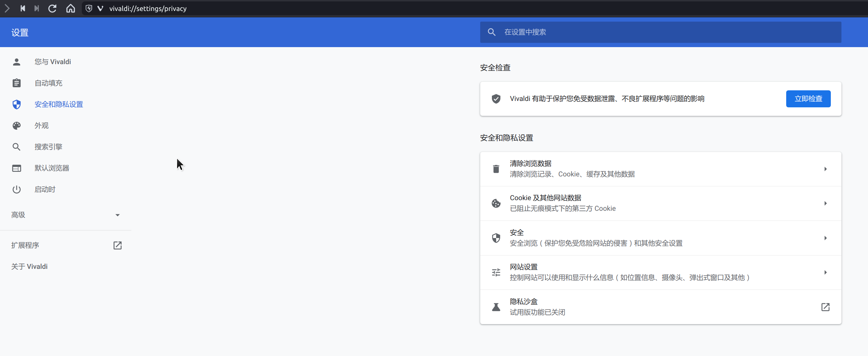Click the flask icon on 隐私沙盒 row
The image size is (868, 356).
496,307
